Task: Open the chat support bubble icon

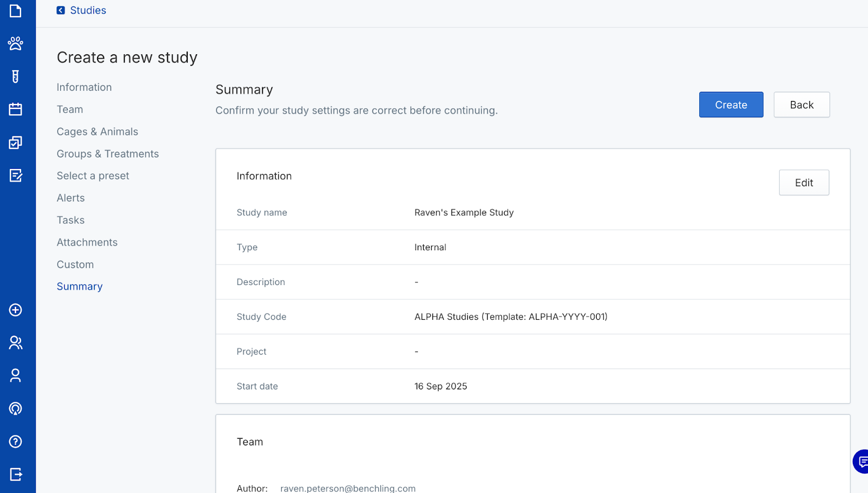Action: [x=861, y=462]
